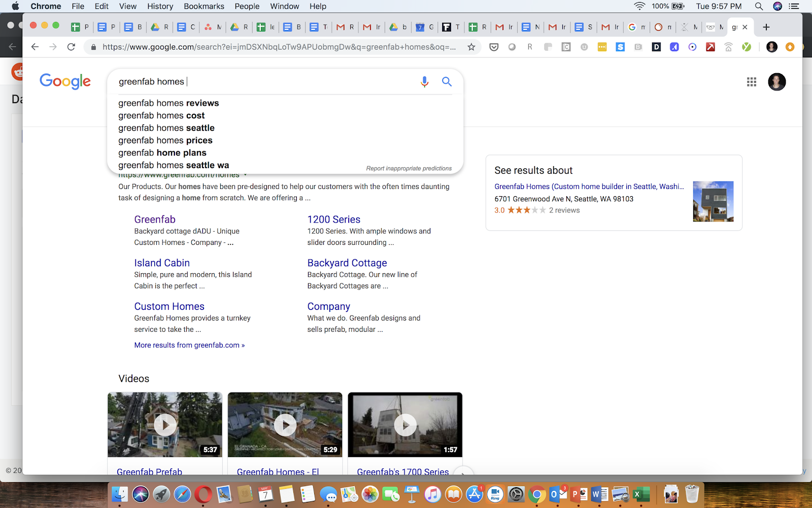The height and width of the screenshot is (508, 812).
Task: Open Messages from the dock
Action: [x=328, y=494]
